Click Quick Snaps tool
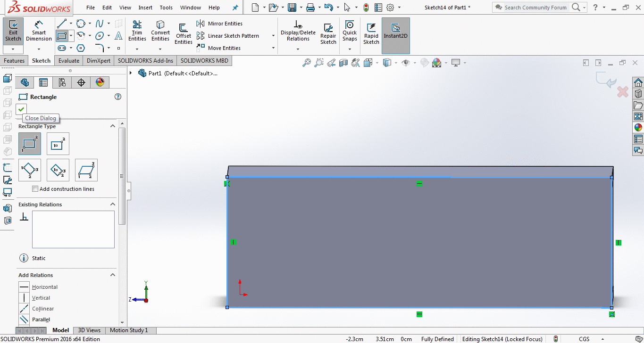The image size is (644, 343). [350, 30]
